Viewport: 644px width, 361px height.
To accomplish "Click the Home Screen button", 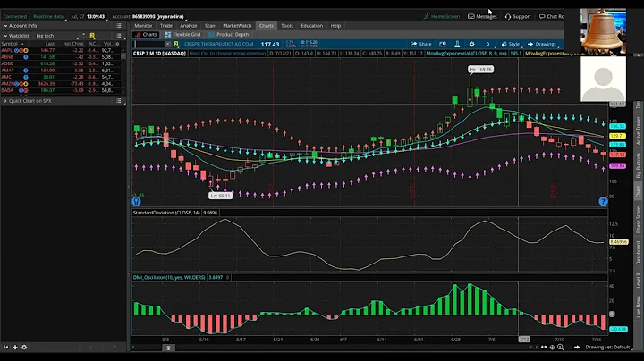I will pyautogui.click(x=442, y=16).
